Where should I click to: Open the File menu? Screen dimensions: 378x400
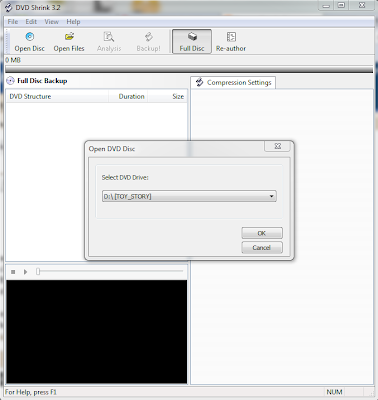(13, 22)
